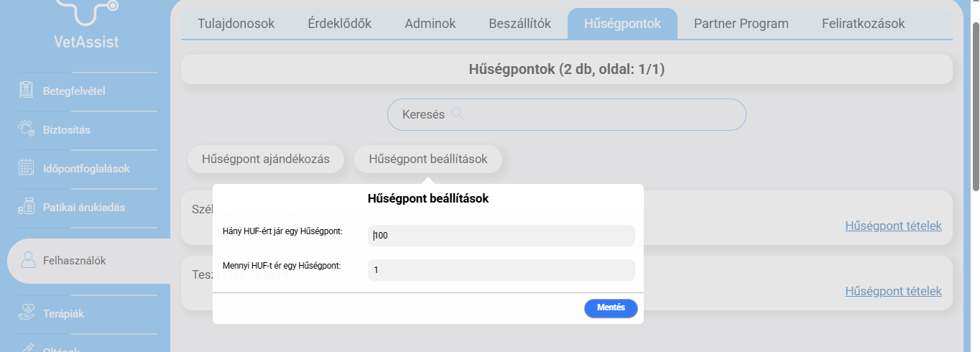Open first row's Hűségpont tételek link
This screenshot has width=980, height=352.
pos(893,226)
